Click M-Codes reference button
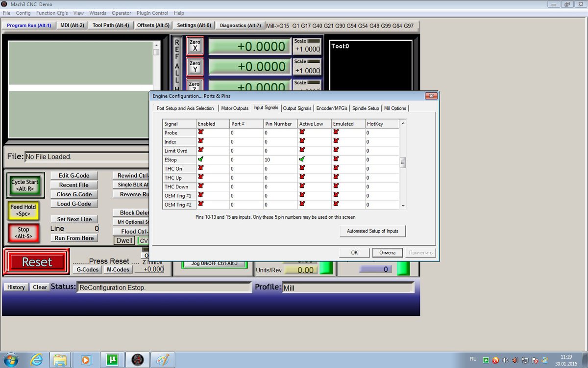The height and width of the screenshot is (368, 588). (x=118, y=269)
